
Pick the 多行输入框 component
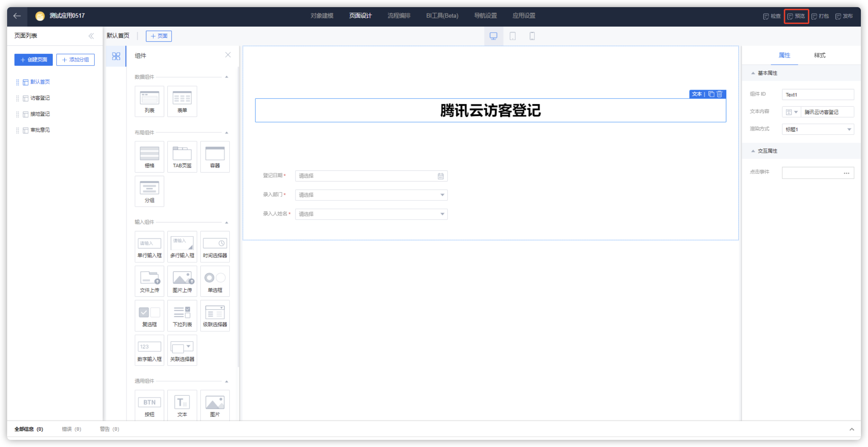click(x=182, y=246)
